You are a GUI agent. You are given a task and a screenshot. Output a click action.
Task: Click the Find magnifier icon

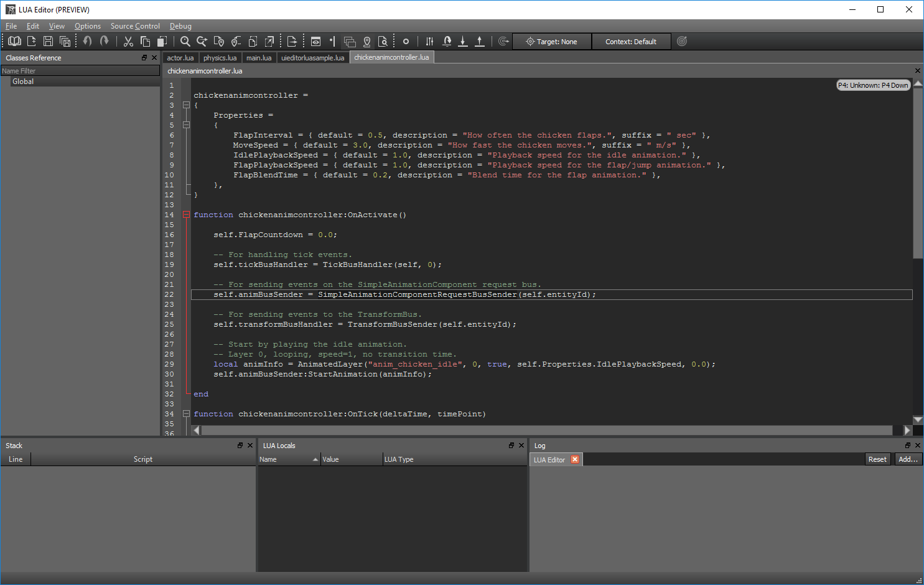(185, 42)
